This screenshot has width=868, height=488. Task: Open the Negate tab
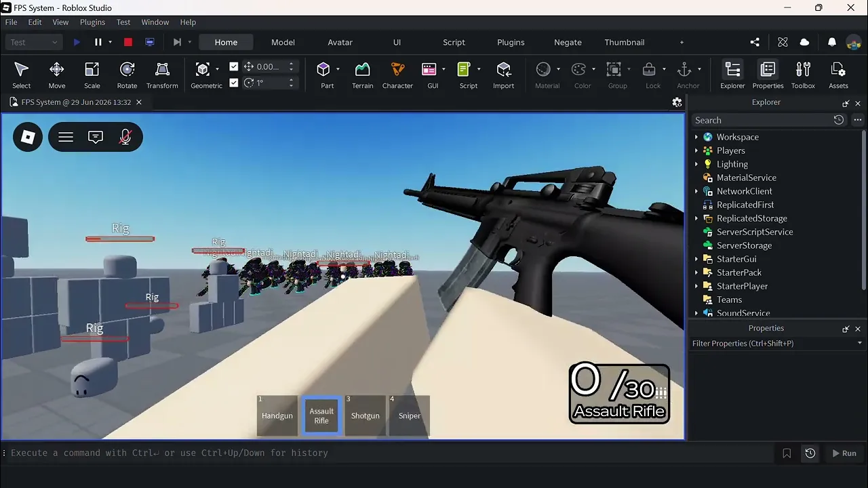[568, 42]
